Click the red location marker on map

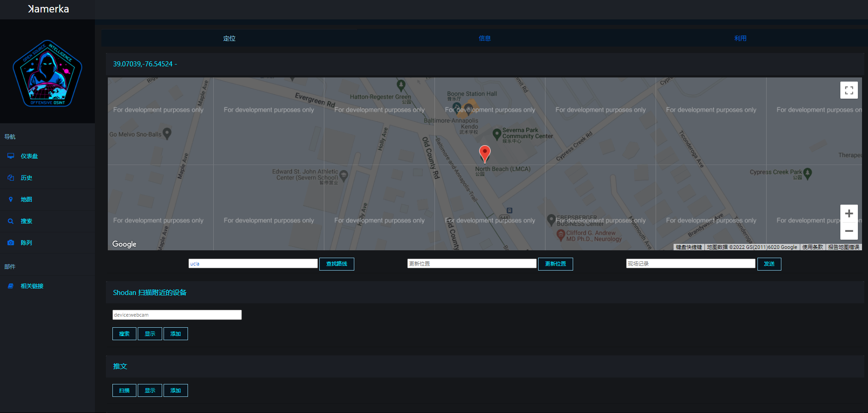click(485, 153)
